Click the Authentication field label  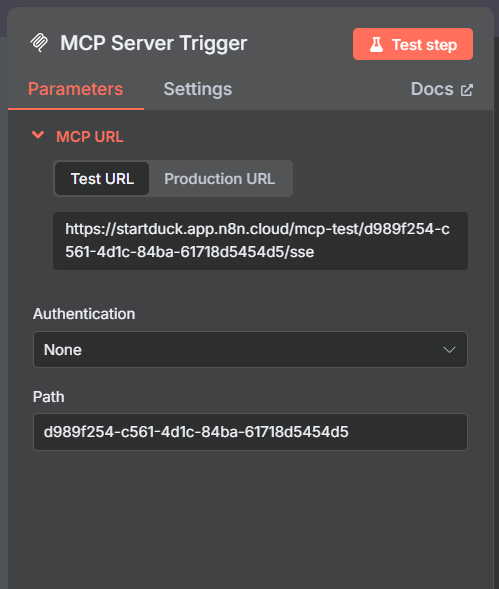click(x=84, y=314)
